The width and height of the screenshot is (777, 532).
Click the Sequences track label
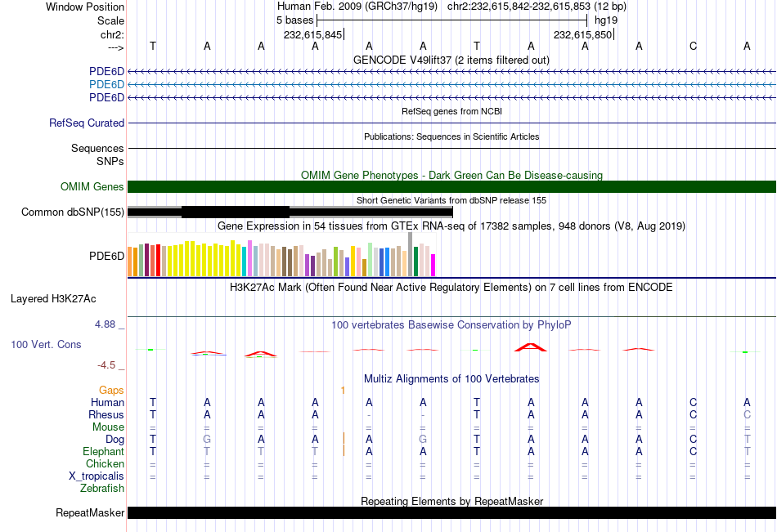pos(97,148)
